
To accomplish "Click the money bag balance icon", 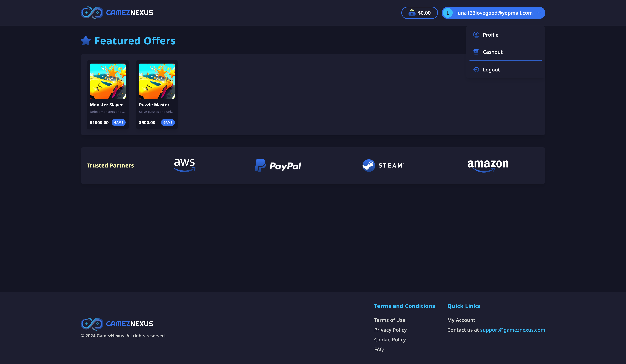I will 412,13.
